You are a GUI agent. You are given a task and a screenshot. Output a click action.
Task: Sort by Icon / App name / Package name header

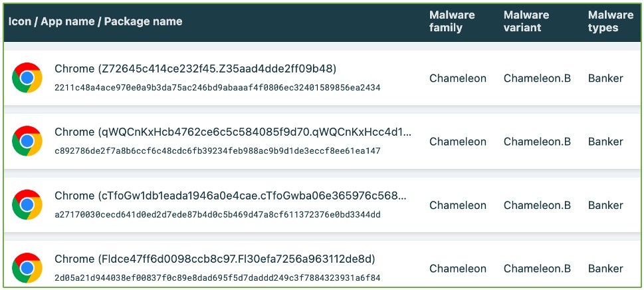click(x=95, y=21)
